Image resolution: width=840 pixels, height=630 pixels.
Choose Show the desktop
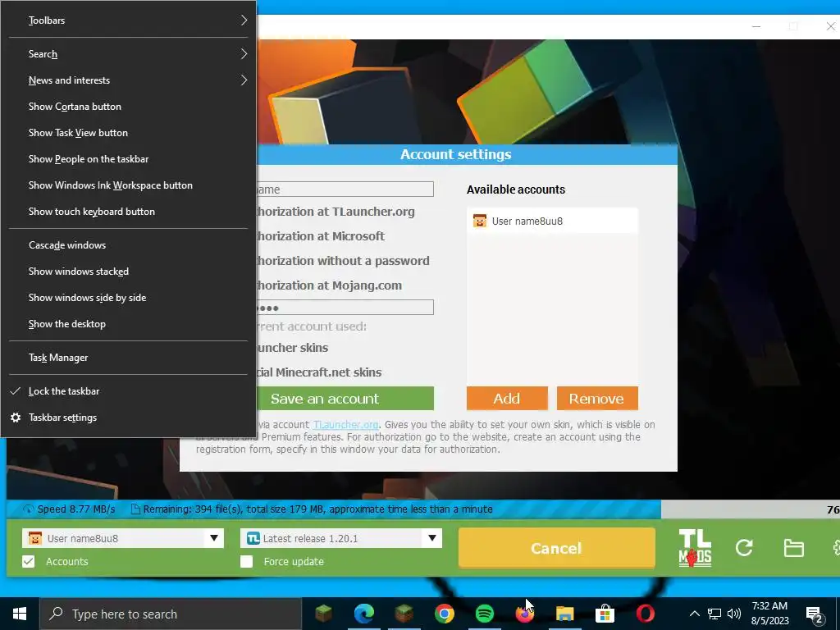pos(129,324)
